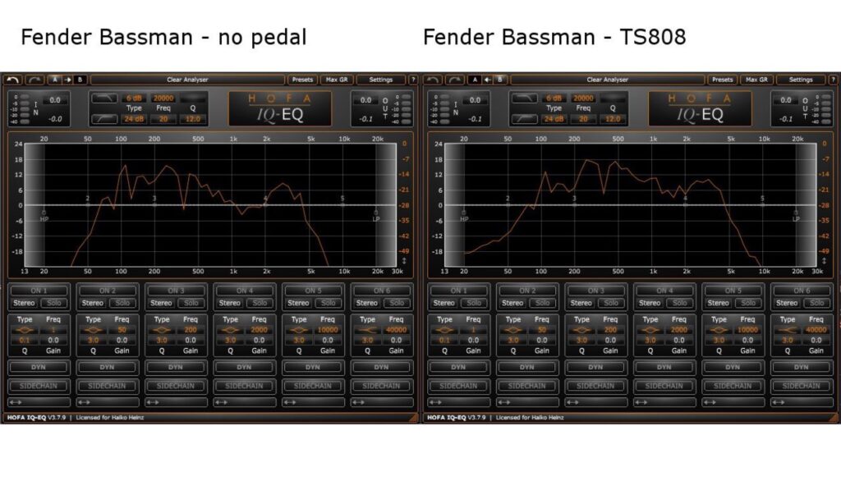Click band 5 Freq 10000 field, TS808 window

tap(747, 330)
